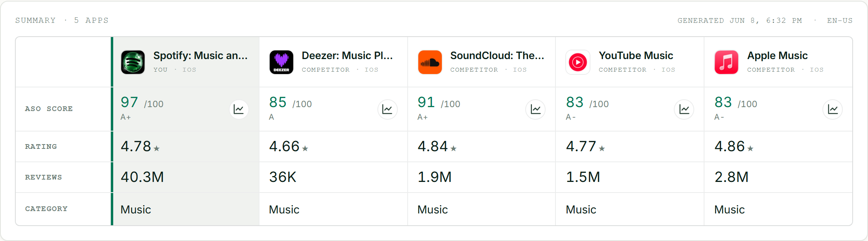Screen dimensions: 868x241
Task: Open the Spotify: Music an... app title
Action: point(200,56)
